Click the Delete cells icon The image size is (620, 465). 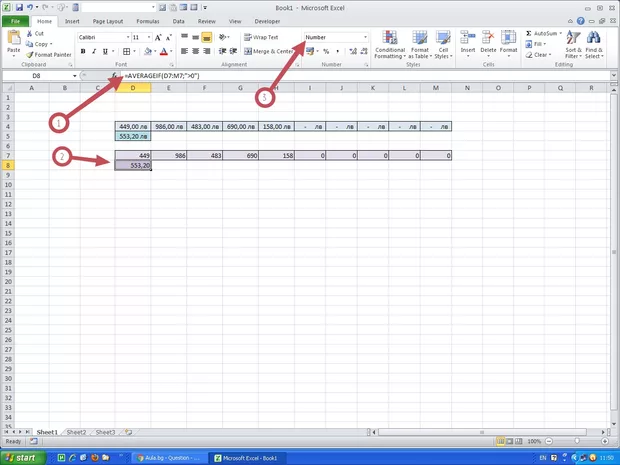point(488,38)
